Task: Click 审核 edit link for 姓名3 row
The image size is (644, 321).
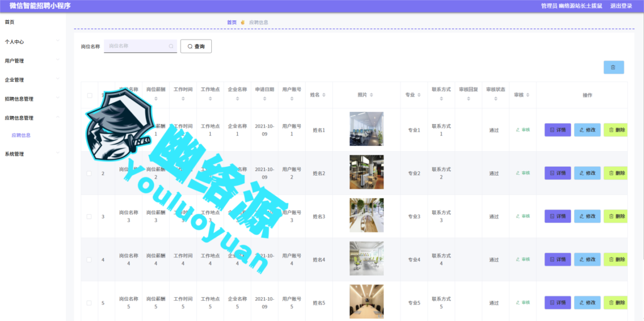Action: (x=523, y=216)
